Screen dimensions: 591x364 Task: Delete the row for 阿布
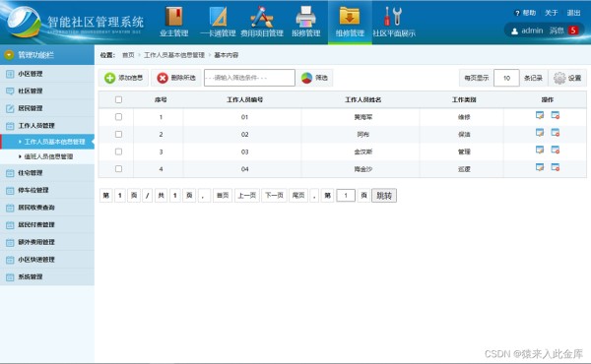[556, 133]
